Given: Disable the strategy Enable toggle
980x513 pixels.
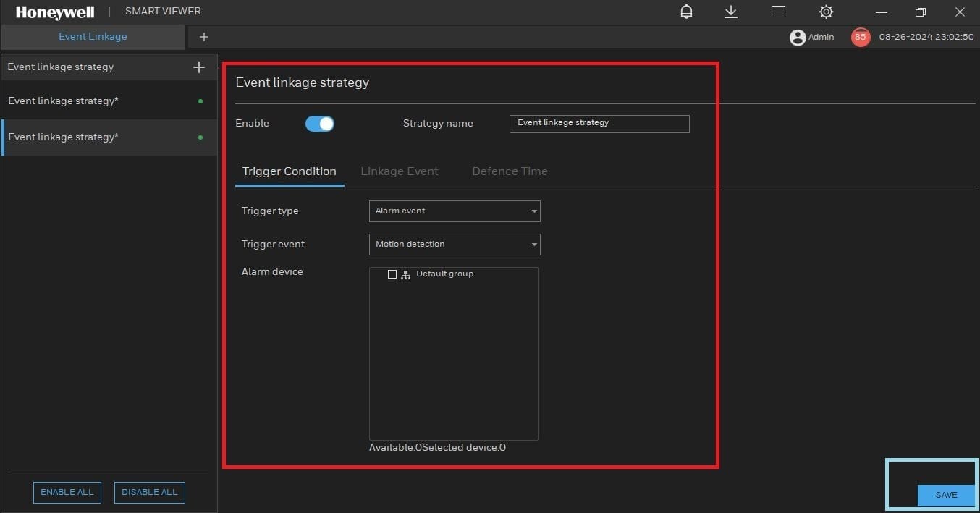Looking at the screenshot, I should point(319,123).
